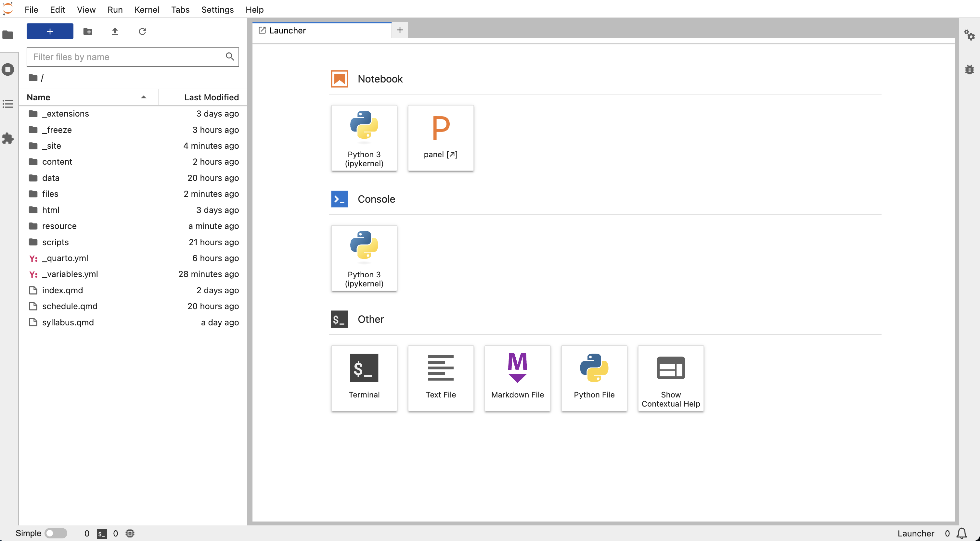Image resolution: width=980 pixels, height=541 pixels.
Task: Open the Extension Manager puzzle icon
Action: point(8,138)
